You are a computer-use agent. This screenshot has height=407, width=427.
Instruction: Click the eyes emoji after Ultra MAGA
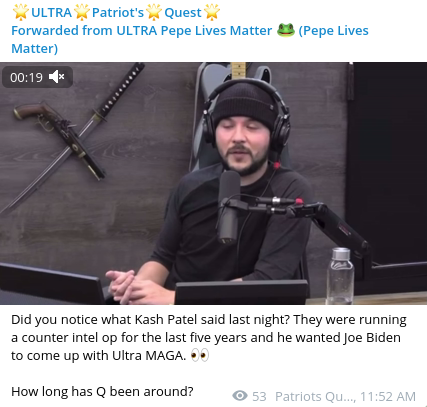pos(200,355)
